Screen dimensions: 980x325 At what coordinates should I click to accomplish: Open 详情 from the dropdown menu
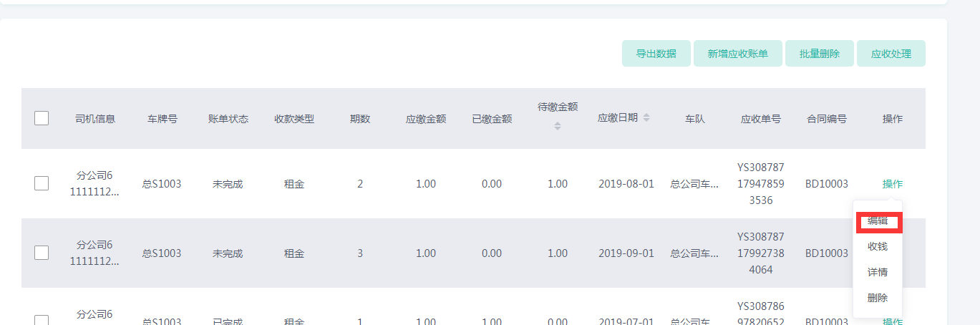[x=878, y=272]
